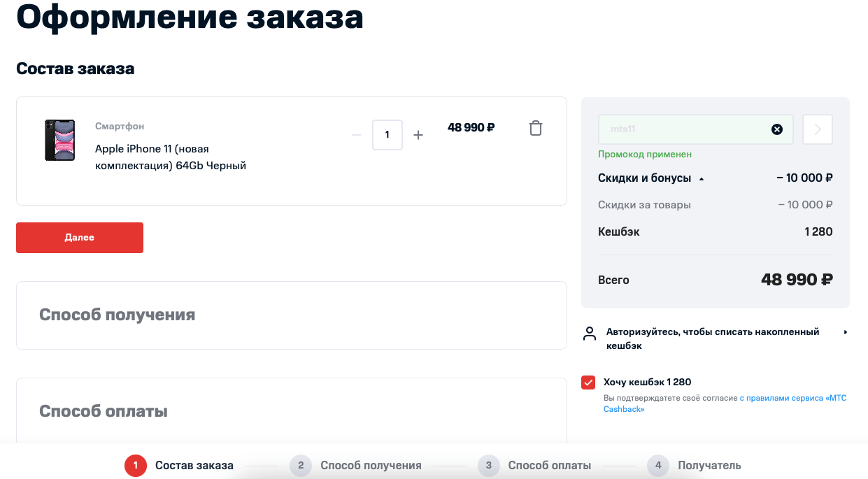
Task: Click the arrow beside the cashback authorization text
Action: pos(846,332)
